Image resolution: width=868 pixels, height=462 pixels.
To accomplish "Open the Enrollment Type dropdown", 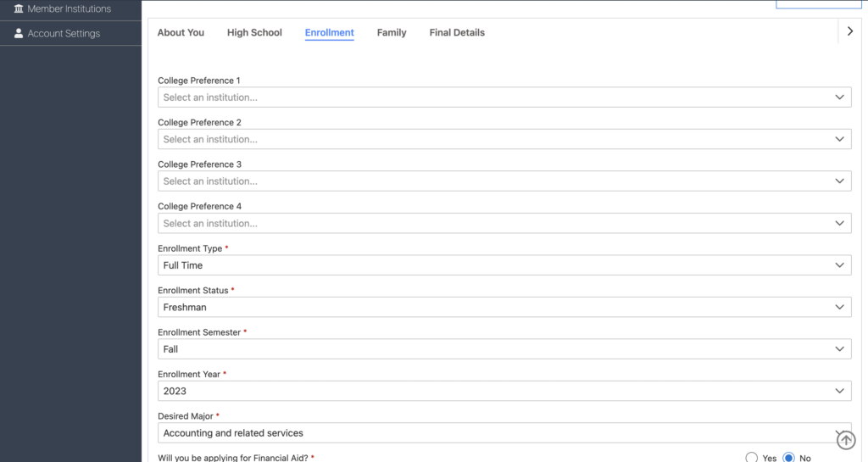I will click(x=504, y=265).
